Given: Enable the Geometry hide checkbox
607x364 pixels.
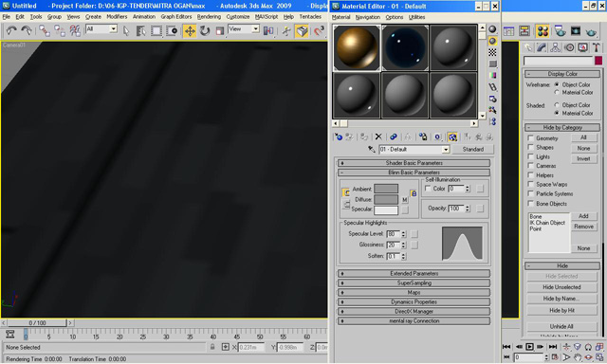Looking at the screenshot, I should [x=531, y=138].
